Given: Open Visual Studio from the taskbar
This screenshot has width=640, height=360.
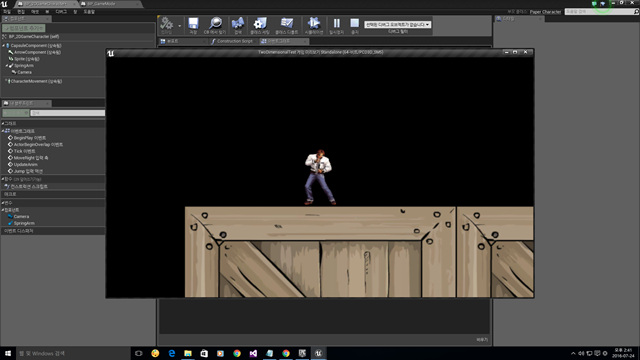Looking at the screenshot, I should click(x=253, y=353).
